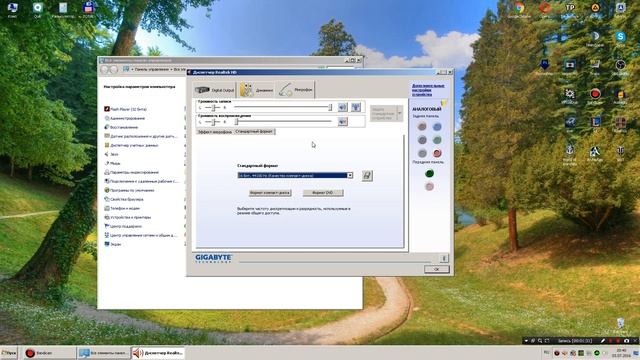The width and height of the screenshot is (640, 360).
Task: Select the pink front-panel jack
Action: [x=429, y=187]
